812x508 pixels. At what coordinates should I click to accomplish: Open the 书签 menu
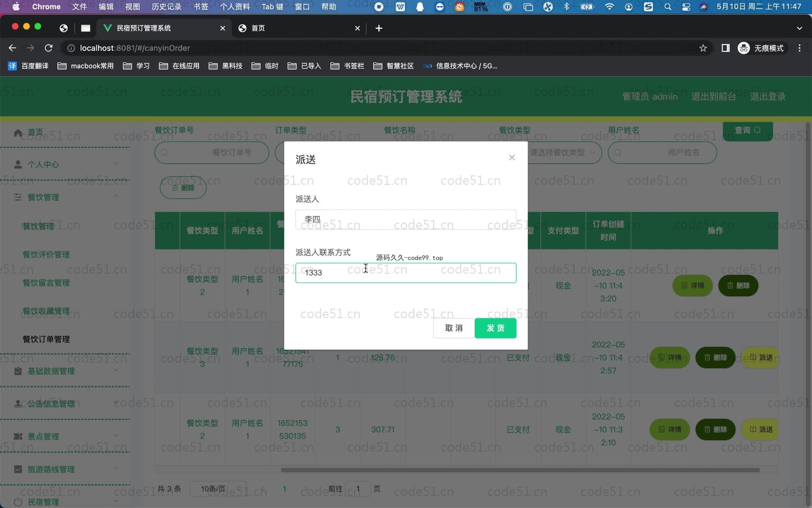[x=201, y=7]
